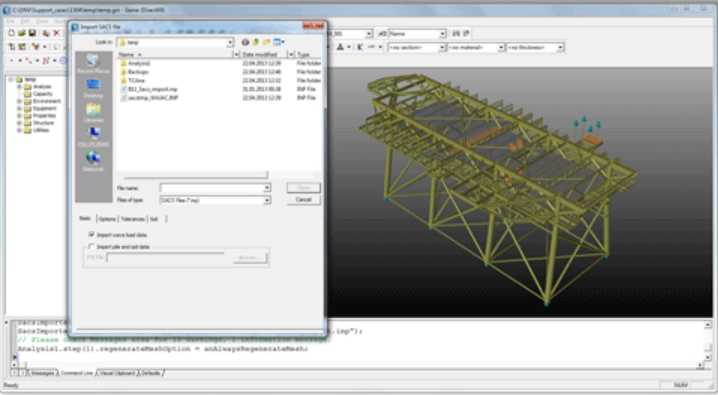The height and width of the screenshot is (395, 718).
Task: Expand the Analysis folder in browser tree
Action: [x=19, y=87]
